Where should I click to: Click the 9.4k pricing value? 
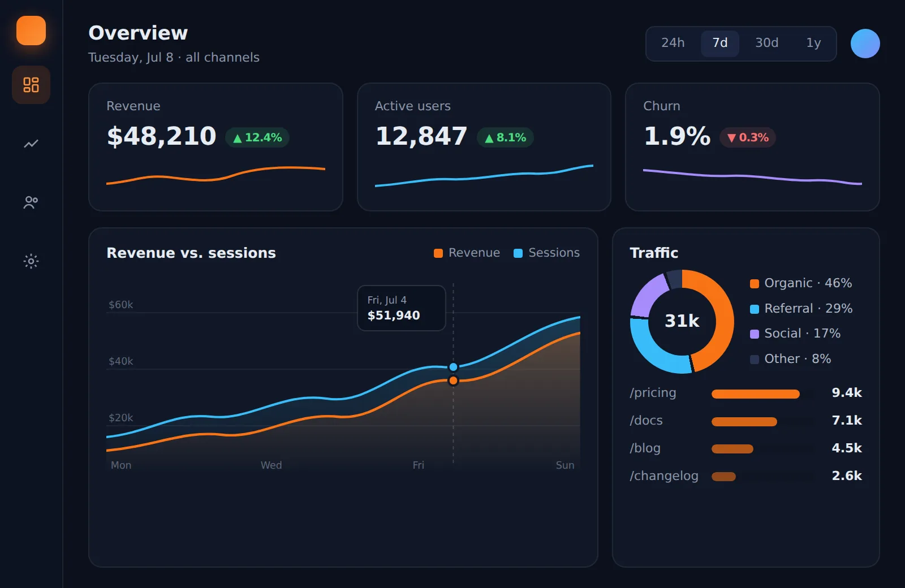coord(847,393)
